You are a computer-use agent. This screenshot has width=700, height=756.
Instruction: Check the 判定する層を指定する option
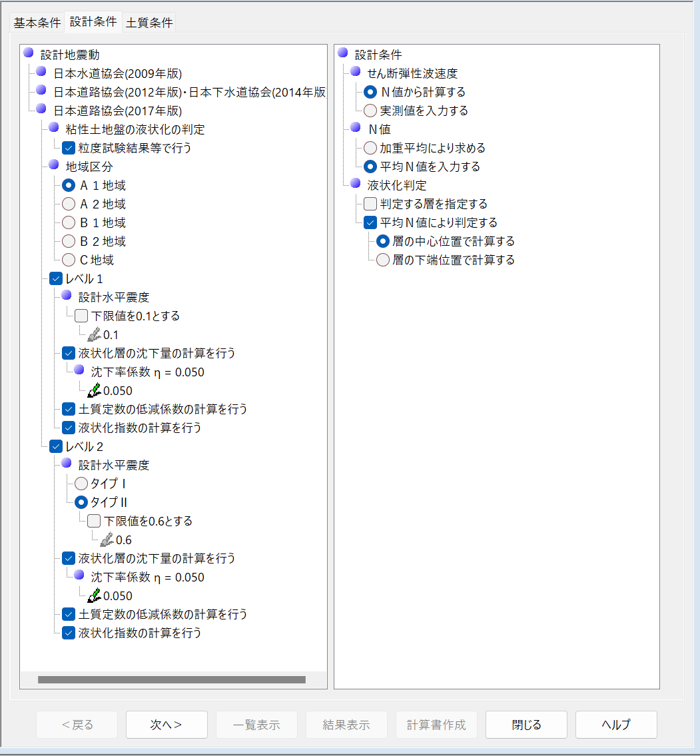point(370,204)
